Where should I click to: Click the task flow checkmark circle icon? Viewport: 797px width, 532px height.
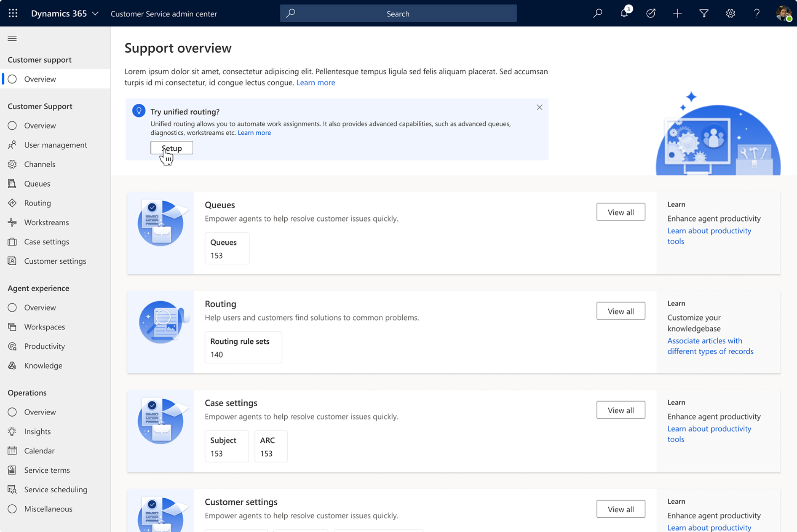tap(651, 14)
